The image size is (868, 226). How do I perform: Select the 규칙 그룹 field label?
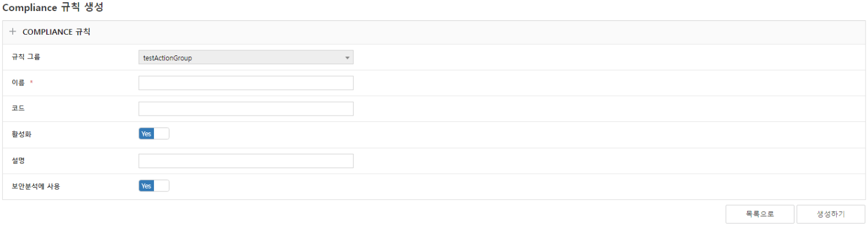pos(26,57)
